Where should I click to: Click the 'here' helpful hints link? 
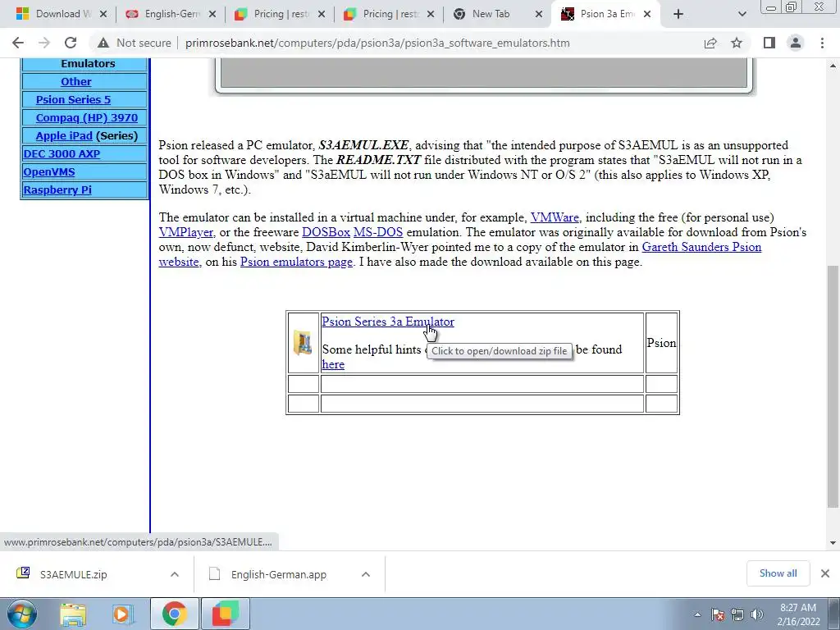pos(333,364)
